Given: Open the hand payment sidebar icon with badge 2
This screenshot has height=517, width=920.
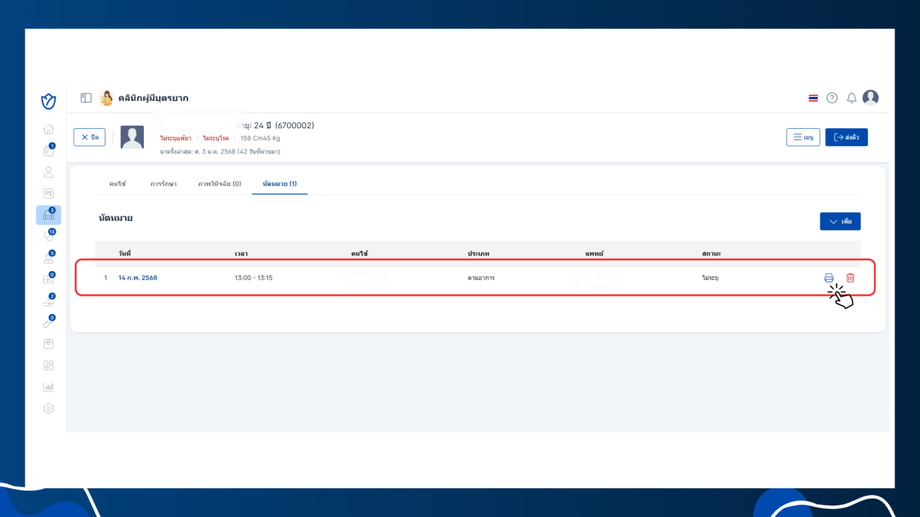Looking at the screenshot, I should (x=49, y=300).
